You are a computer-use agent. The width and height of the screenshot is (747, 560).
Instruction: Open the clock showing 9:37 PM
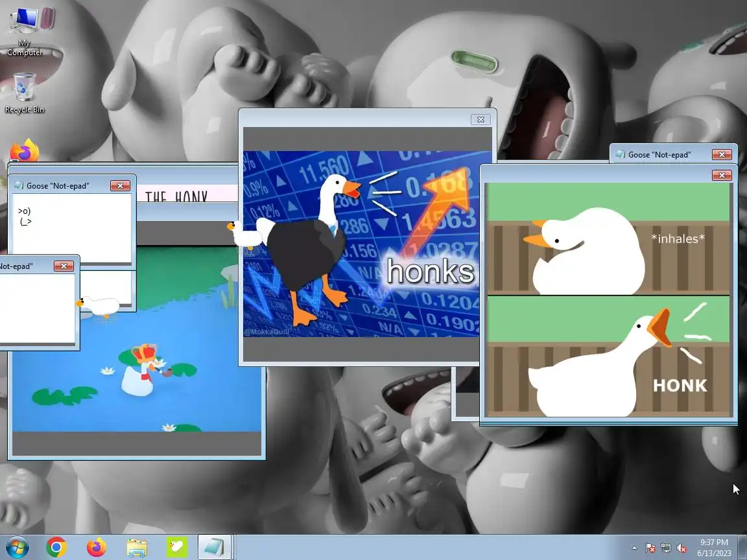coord(714,548)
